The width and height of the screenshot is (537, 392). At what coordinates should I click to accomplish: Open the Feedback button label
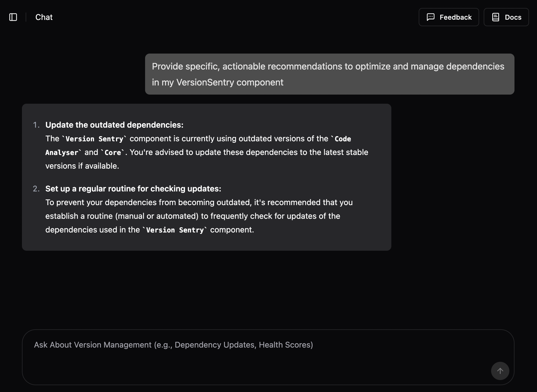click(455, 17)
